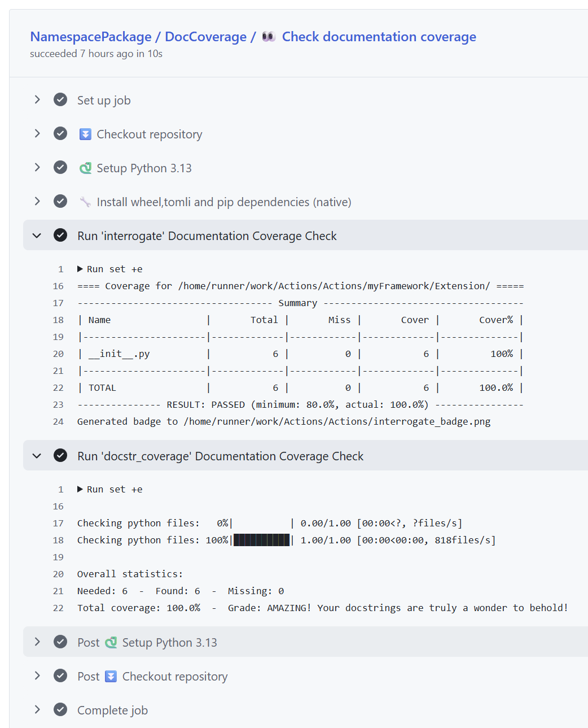Open the NamespacePackage breadcrumb link
Screen dimensions: 588x728
click(91, 37)
